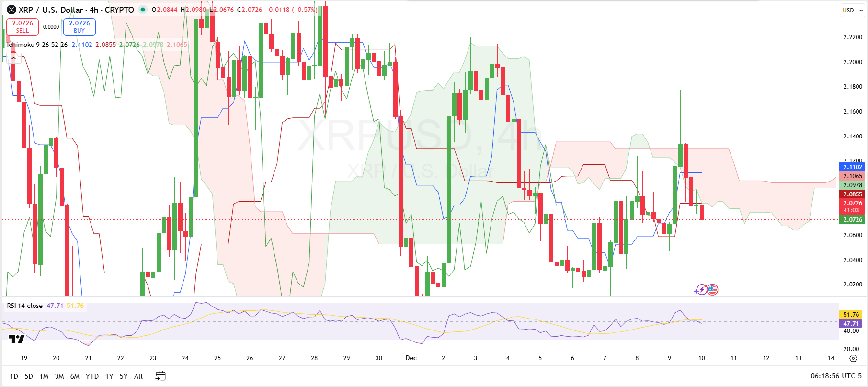Click the 2.0726 SELL button
This screenshot has height=387, width=868.
(x=23, y=27)
